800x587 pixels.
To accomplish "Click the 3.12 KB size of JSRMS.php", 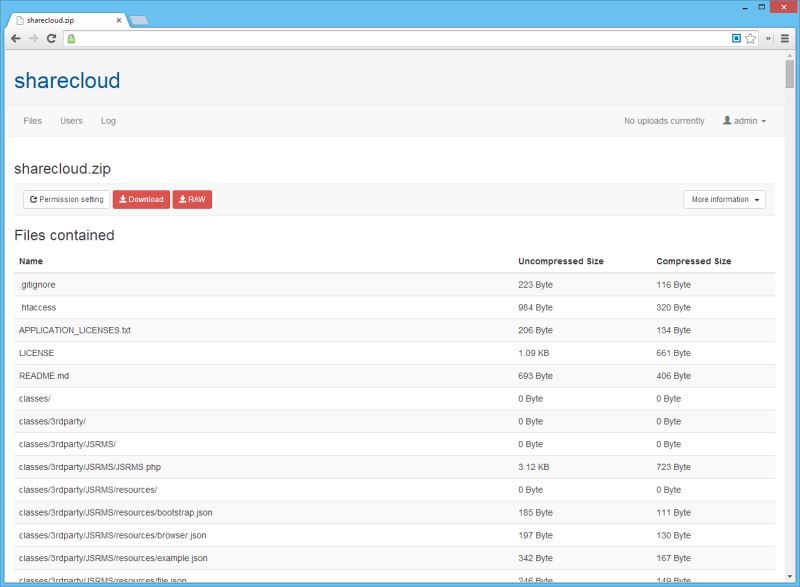I will tap(534, 467).
